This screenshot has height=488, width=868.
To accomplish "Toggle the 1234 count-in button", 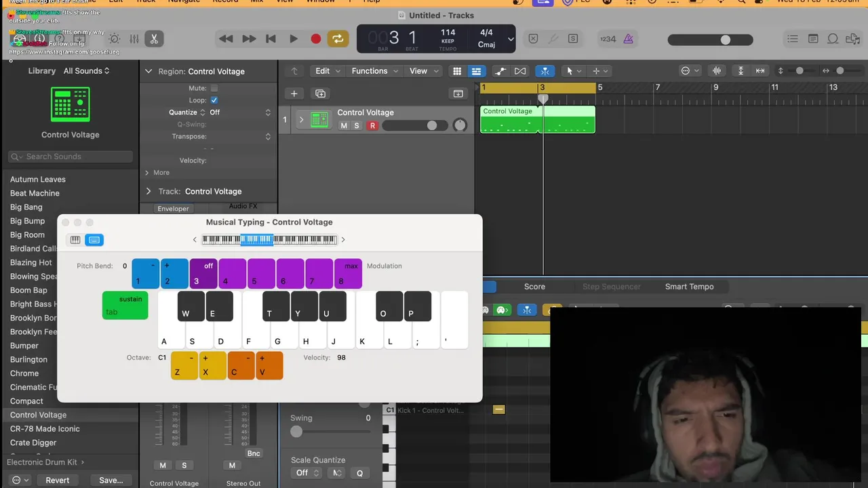I will (608, 39).
